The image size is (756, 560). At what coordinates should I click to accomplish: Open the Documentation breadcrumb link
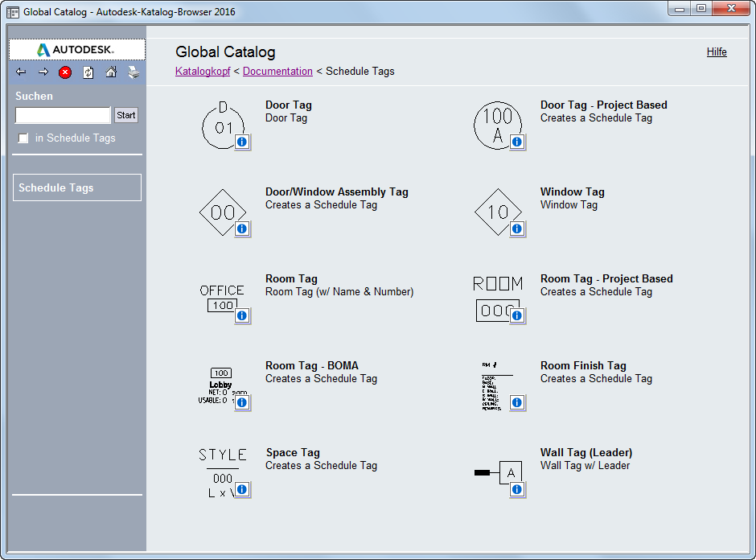pyautogui.click(x=277, y=71)
